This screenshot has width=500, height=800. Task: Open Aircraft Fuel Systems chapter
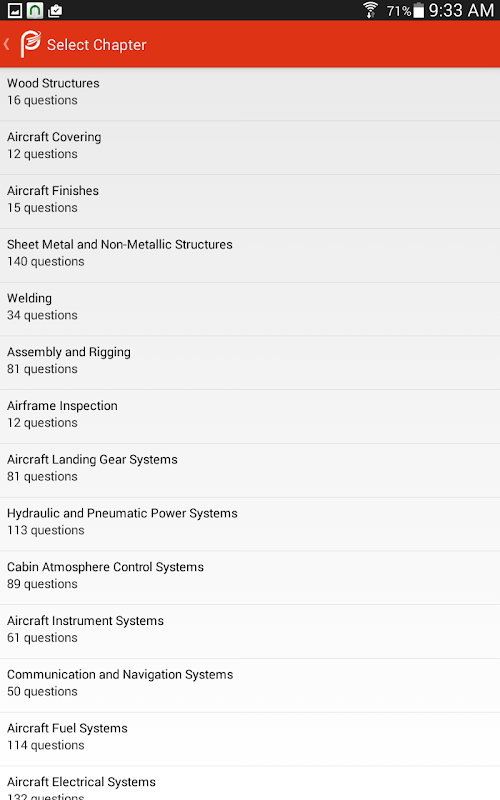(250, 739)
